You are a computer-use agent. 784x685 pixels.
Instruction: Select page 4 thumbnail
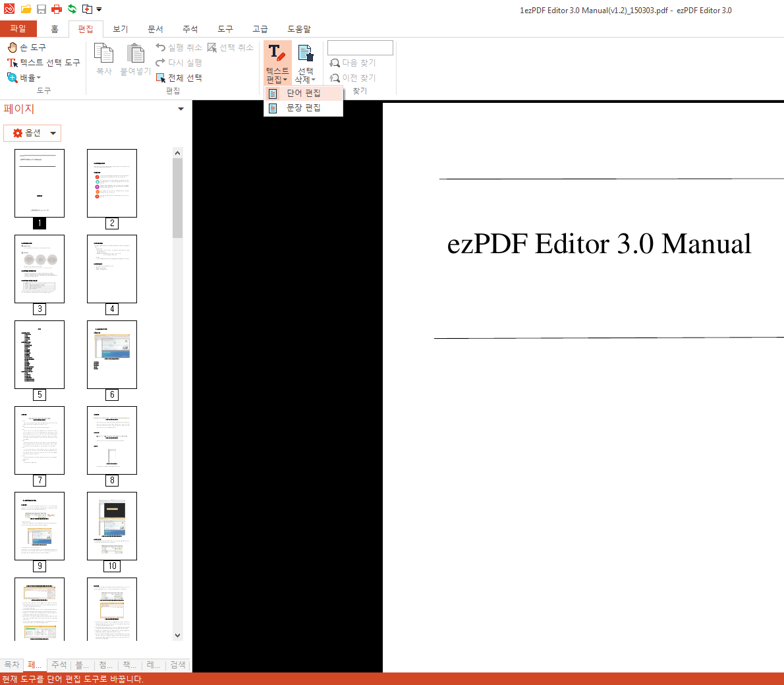[x=112, y=269]
